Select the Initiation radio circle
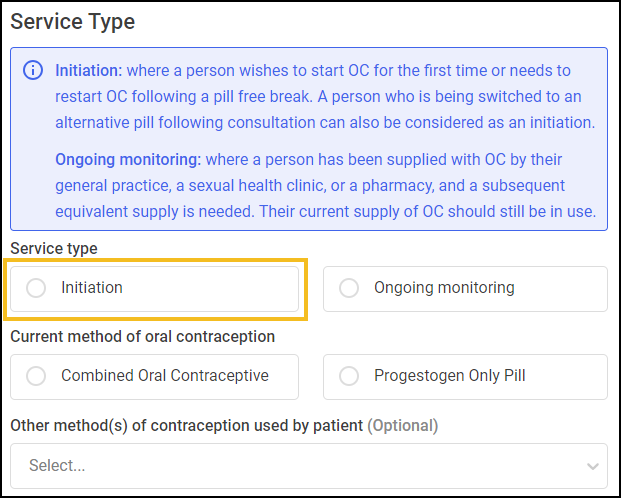This screenshot has width=621, height=498. [x=36, y=288]
